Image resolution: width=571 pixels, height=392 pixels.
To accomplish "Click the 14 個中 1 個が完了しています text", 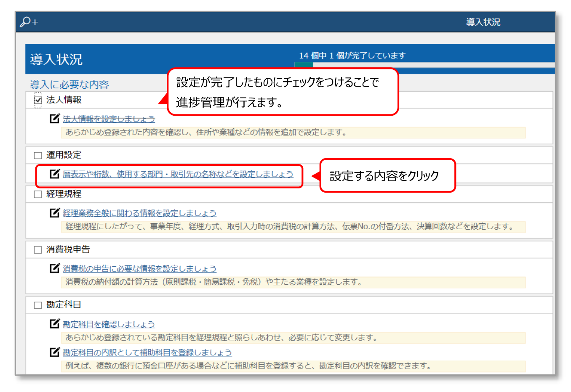I will pyautogui.click(x=352, y=56).
